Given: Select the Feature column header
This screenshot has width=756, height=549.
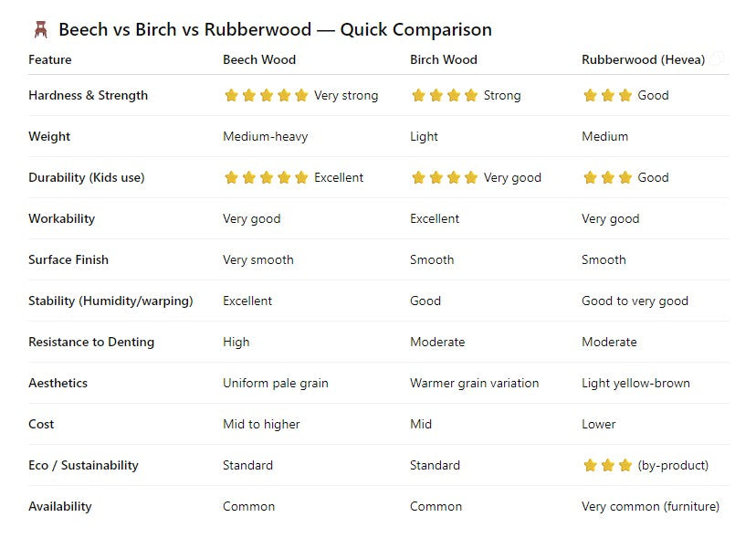Looking at the screenshot, I should 50,59.
